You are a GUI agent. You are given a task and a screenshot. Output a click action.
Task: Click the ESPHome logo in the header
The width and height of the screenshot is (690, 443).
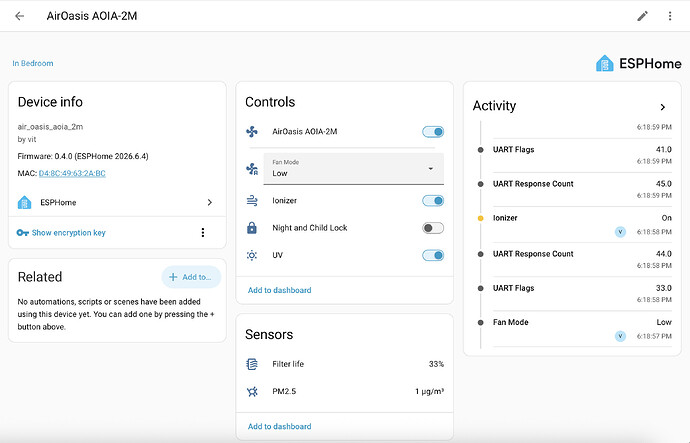click(x=639, y=63)
